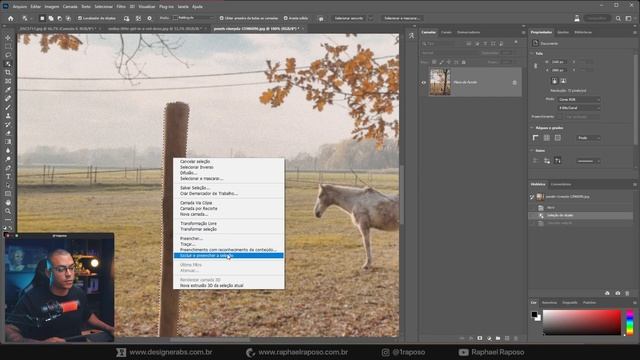Image resolution: width=640 pixels, height=360 pixels.
Task: Toggle grid icon in Réguas e grades
Action: [x=547, y=138]
